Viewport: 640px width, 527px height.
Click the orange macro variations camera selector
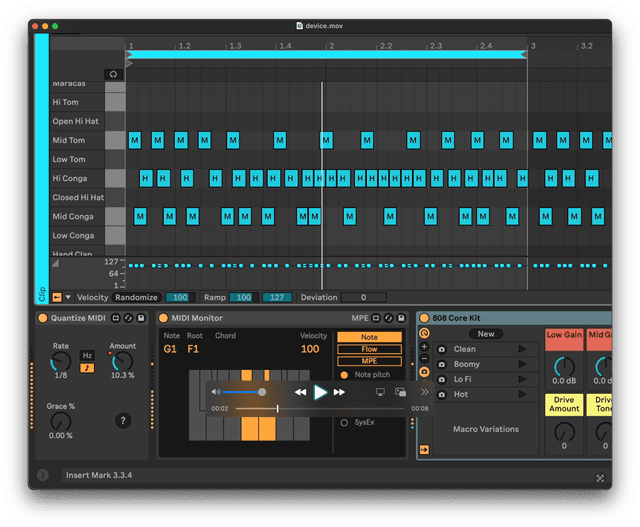tap(424, 372)
